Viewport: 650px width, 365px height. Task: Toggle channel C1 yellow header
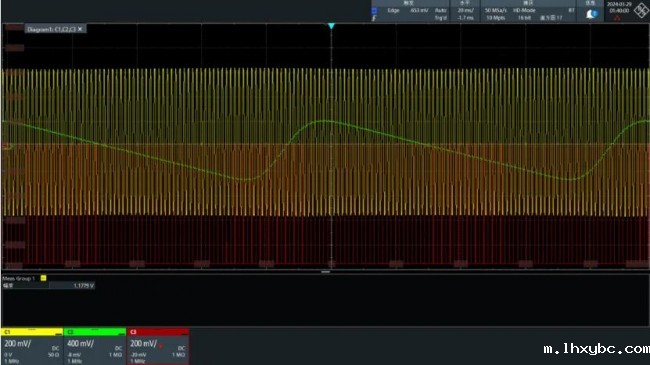(32, 332)
